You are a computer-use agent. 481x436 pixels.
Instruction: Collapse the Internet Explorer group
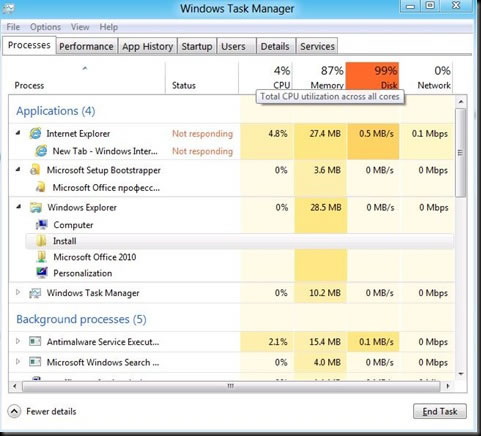coord(18,133)
